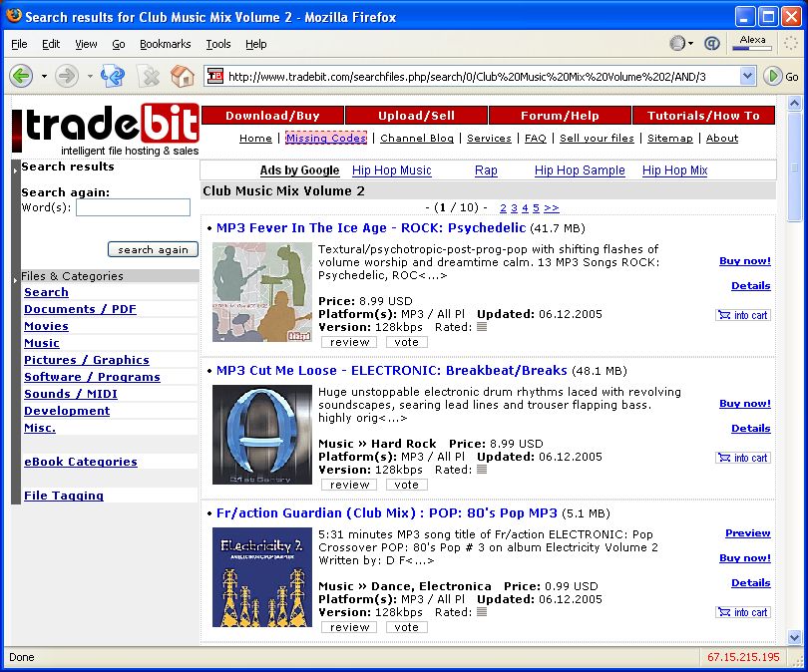The height and width of the screenshot is (672, 808).
Task: Click the >> next pages link
Action: pos(552,208)
